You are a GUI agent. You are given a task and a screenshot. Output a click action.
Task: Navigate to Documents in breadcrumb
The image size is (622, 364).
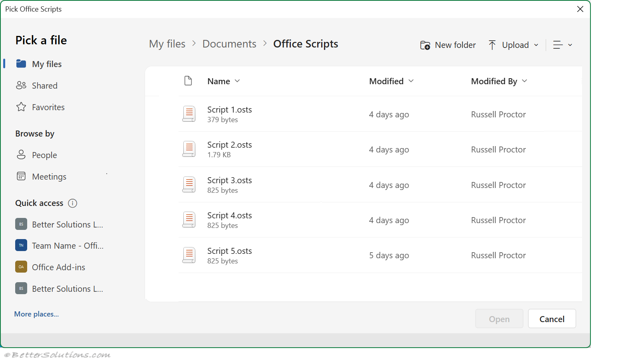(x=229, y=44)
